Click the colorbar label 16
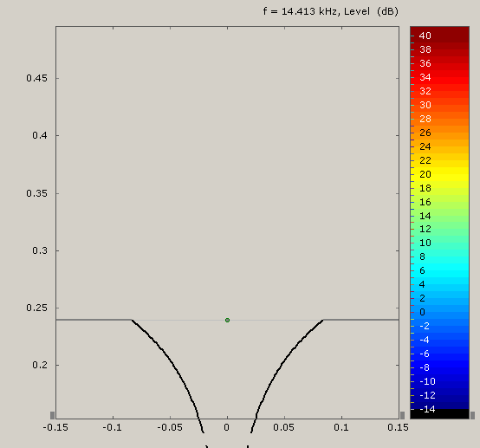Screen dimensions: 480x448 click(425, 202)
